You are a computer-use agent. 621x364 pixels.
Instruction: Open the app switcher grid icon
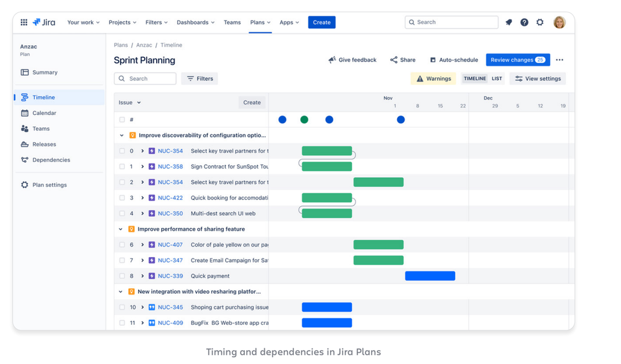(24, 22)
